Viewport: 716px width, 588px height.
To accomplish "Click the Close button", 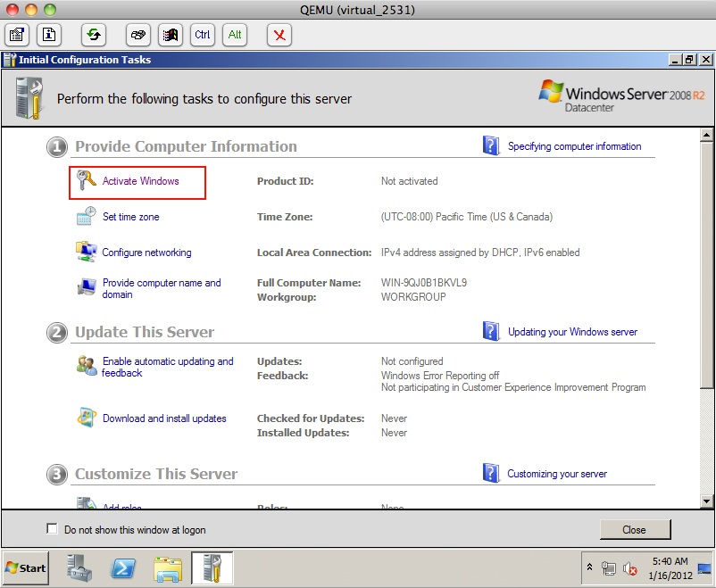I will pyautogui.click(x=635, y=530).
